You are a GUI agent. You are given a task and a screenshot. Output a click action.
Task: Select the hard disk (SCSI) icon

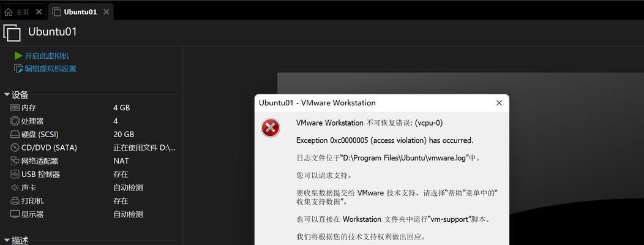(x=15, y=134)
